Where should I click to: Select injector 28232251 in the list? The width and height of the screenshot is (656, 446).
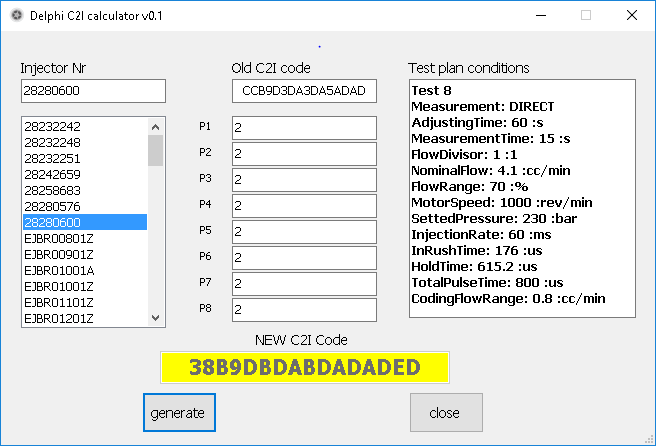(85, 159)
